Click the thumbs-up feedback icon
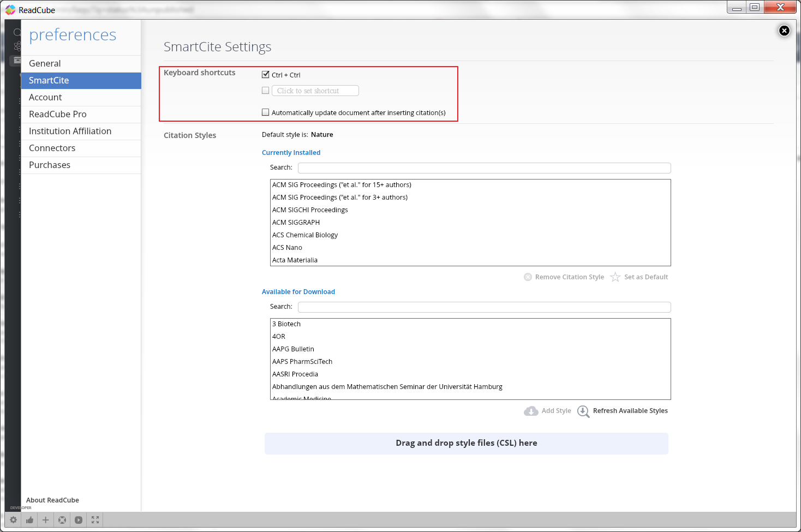This screenshot has height=532, width=801. tap(29, 520)
